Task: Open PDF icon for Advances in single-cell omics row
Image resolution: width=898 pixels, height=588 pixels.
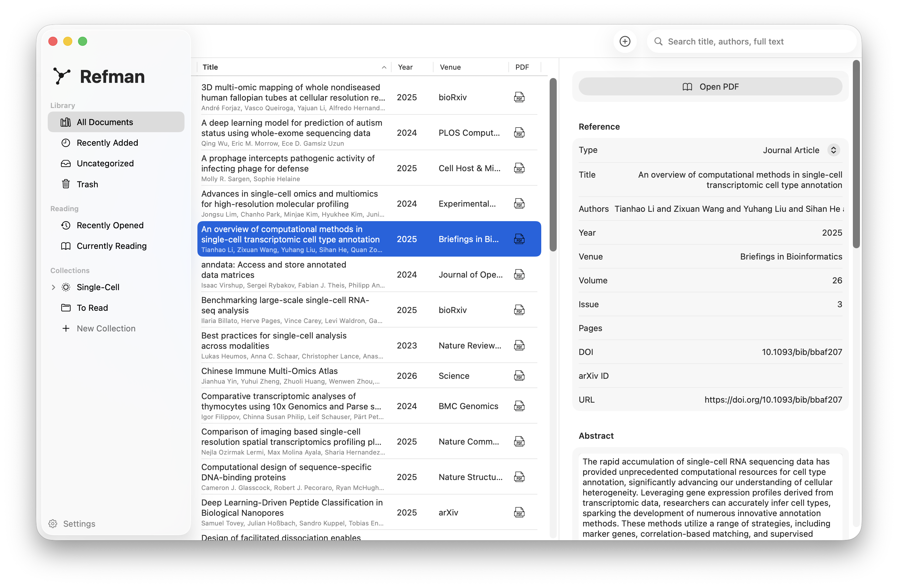Action: (x=519, y=204)
